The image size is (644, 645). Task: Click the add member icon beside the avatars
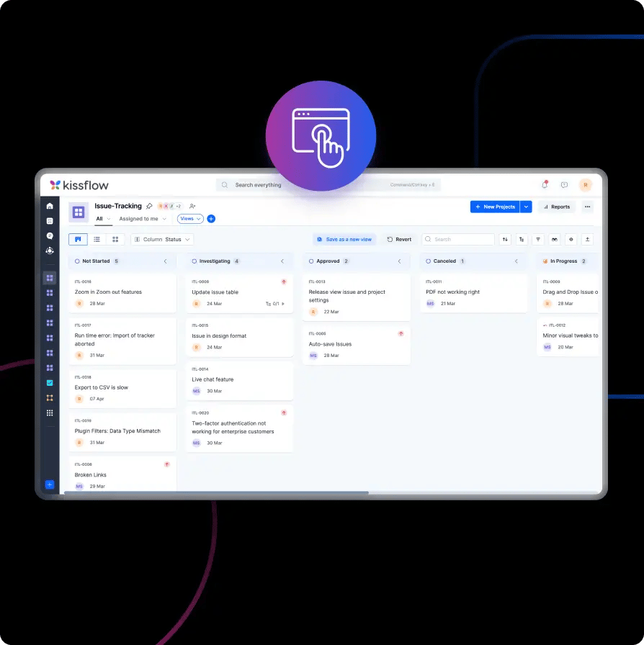[x=192, y=206]
